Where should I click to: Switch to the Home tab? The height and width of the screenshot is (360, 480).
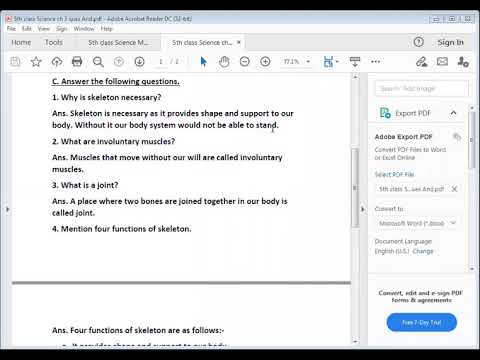(21, 42)
